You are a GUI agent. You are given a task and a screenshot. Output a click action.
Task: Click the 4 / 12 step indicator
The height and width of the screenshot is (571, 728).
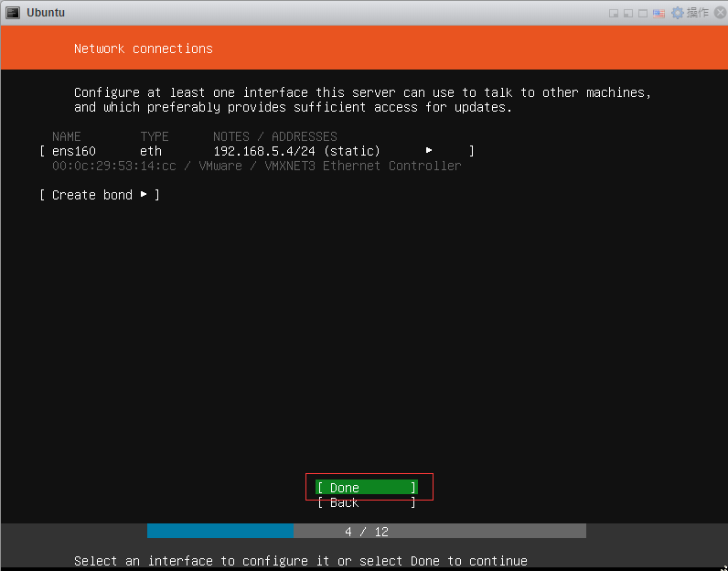pyautogui.click(x=367, y=532)
